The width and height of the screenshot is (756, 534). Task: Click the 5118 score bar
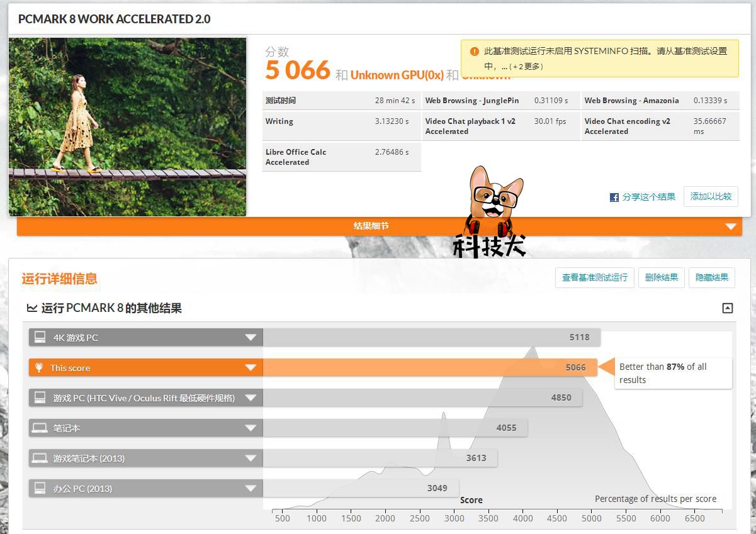[x=431, y=337]
